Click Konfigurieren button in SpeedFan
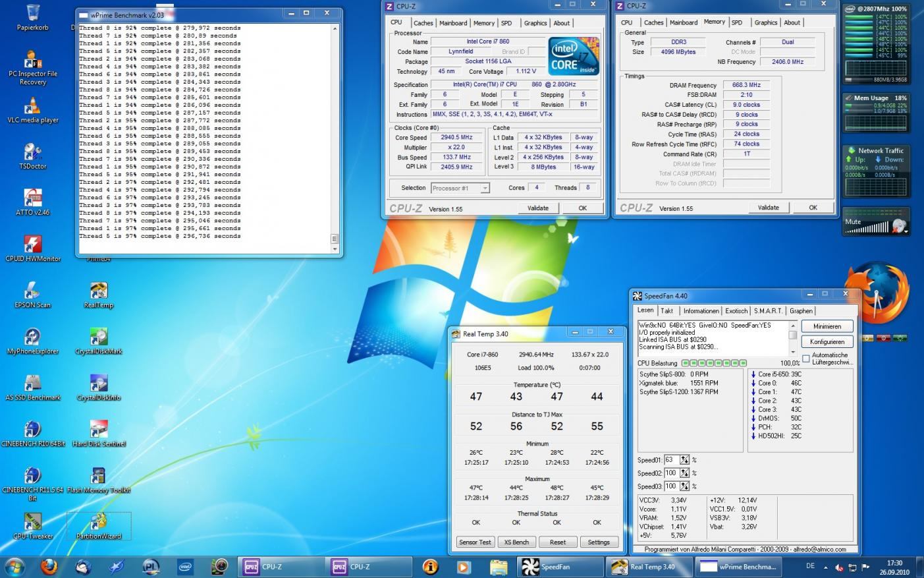The image size is (924, 578). 827,341
